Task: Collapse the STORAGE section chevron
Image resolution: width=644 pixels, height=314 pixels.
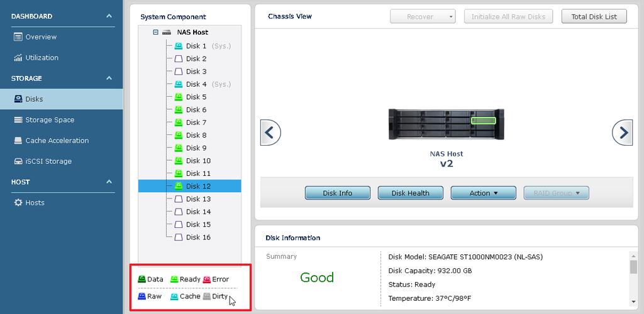Action: click(x=109, y=78)
